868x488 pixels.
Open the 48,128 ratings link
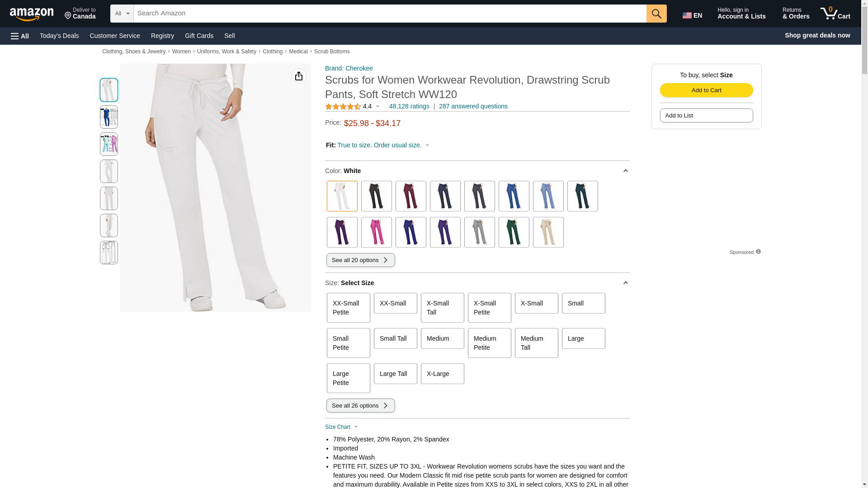click(x=409, y=106)
